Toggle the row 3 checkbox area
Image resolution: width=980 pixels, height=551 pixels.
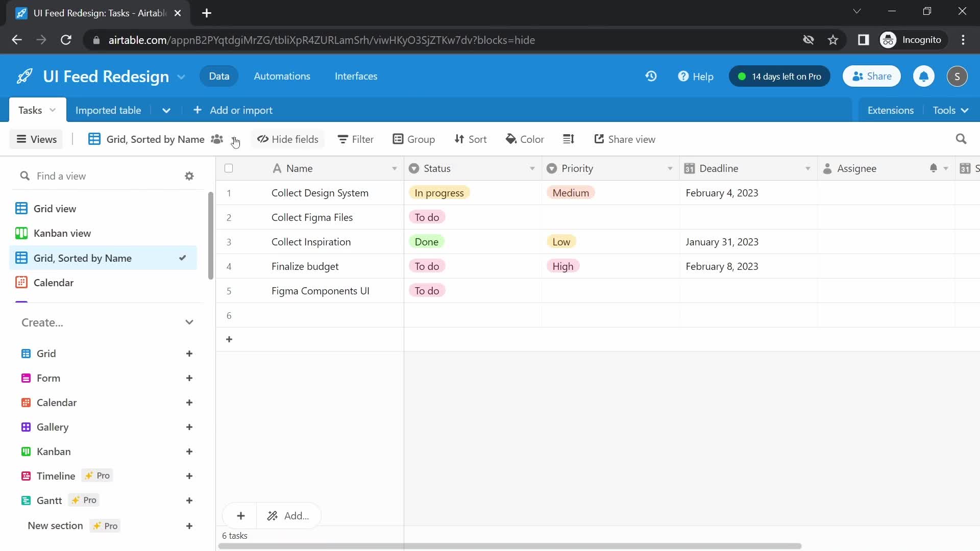click(229, 241)
